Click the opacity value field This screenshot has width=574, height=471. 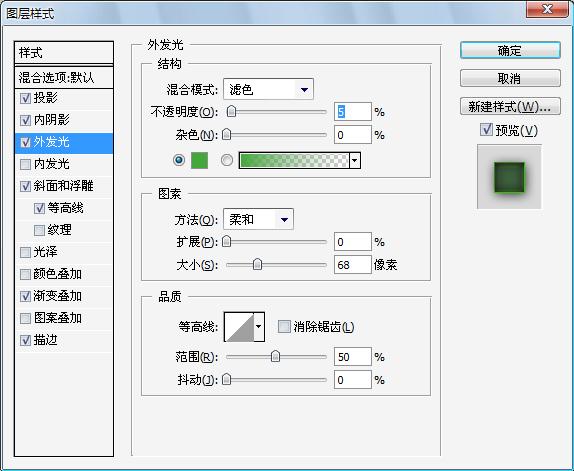pyautogui.click(x=353, y=112)
